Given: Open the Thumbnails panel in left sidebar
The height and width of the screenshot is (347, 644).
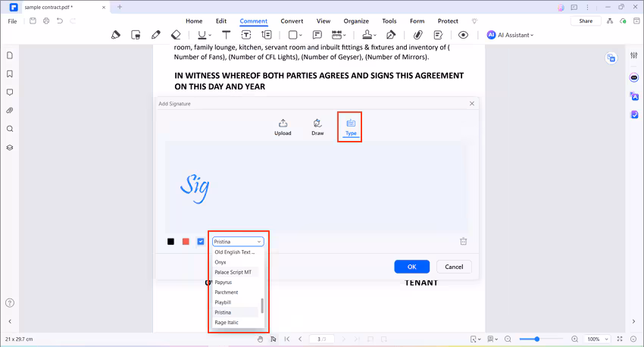Looking at the screenshot, I should click(10, 55).
